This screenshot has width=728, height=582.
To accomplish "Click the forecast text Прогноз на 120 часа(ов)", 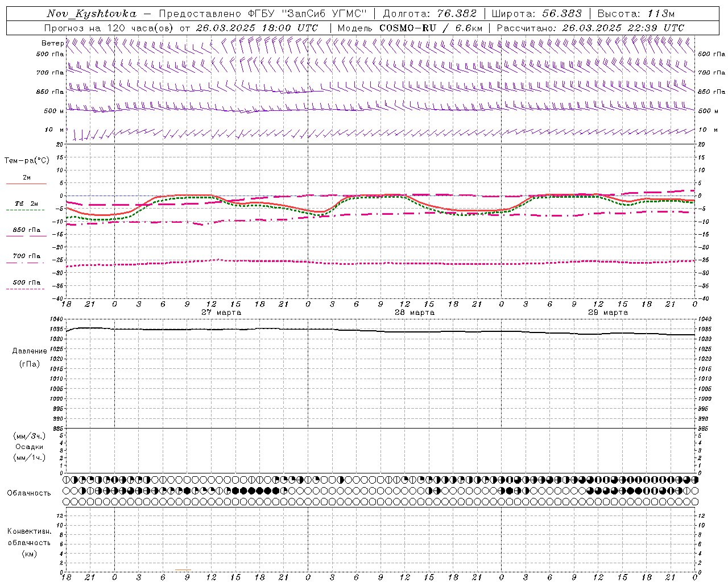I will click(109, 28).
